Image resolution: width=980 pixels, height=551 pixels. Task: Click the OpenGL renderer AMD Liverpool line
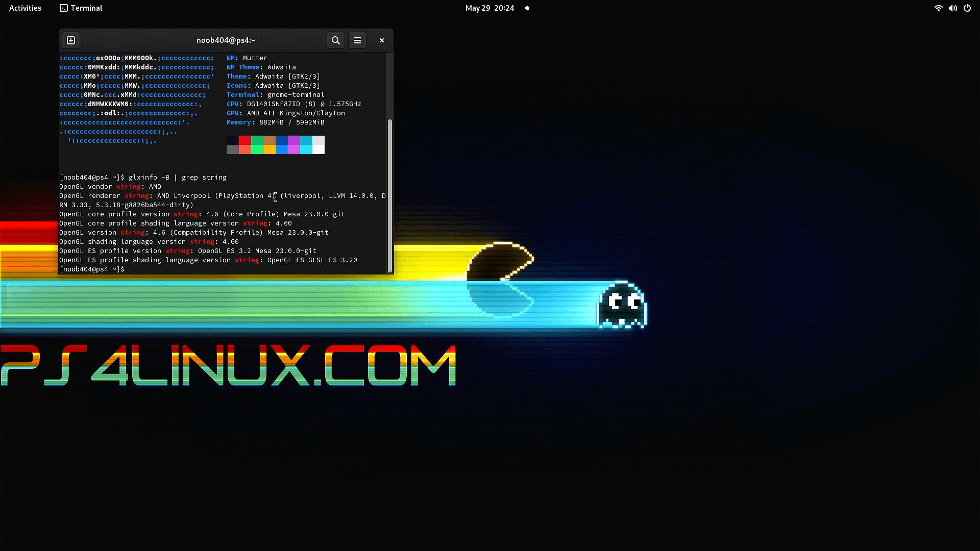pos(222,196)
